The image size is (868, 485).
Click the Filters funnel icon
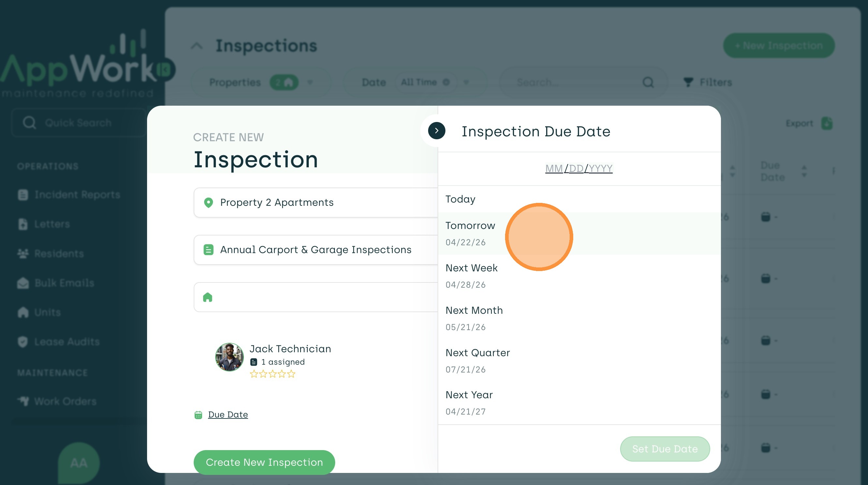coord(688,82)
